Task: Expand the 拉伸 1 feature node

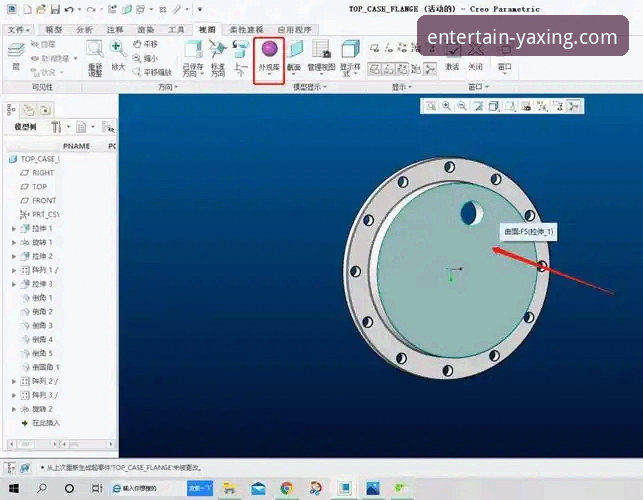Action: click(x=14, y=229)
